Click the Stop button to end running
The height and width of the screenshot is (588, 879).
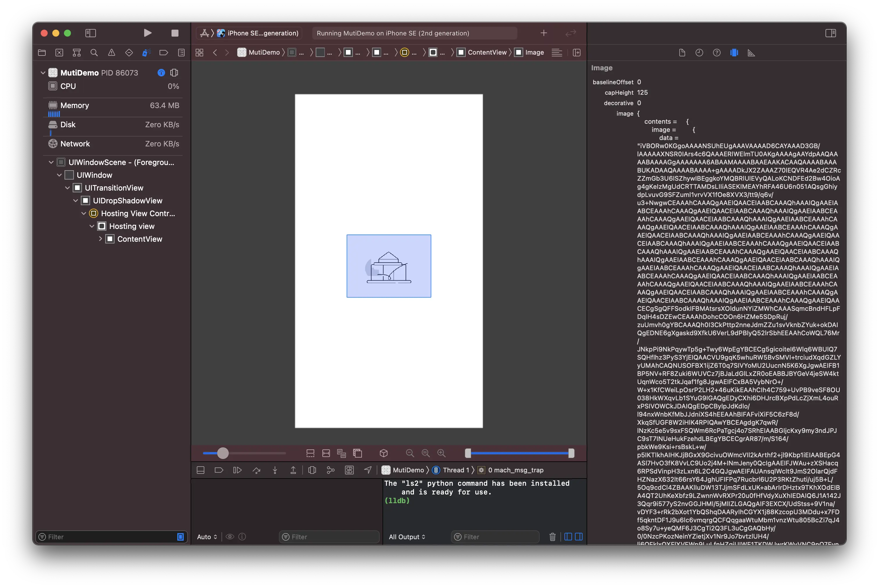175,33
